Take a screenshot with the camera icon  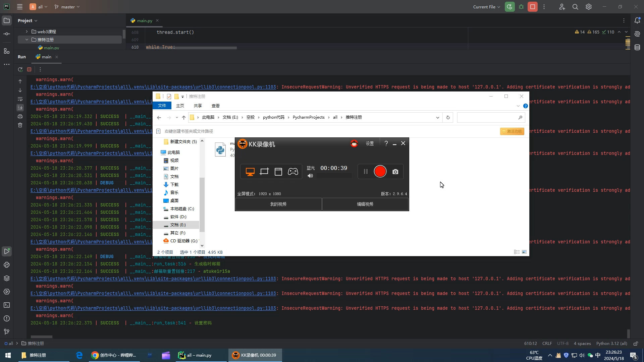point(395,172)
